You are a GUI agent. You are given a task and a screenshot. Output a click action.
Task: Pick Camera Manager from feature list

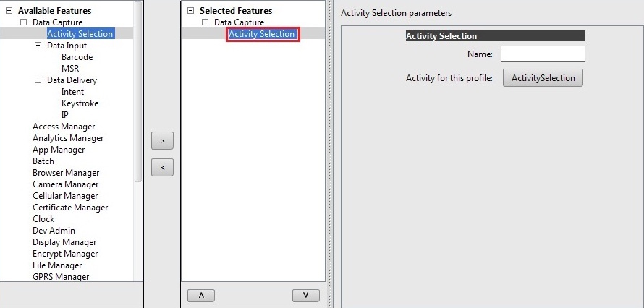(65, 184)
